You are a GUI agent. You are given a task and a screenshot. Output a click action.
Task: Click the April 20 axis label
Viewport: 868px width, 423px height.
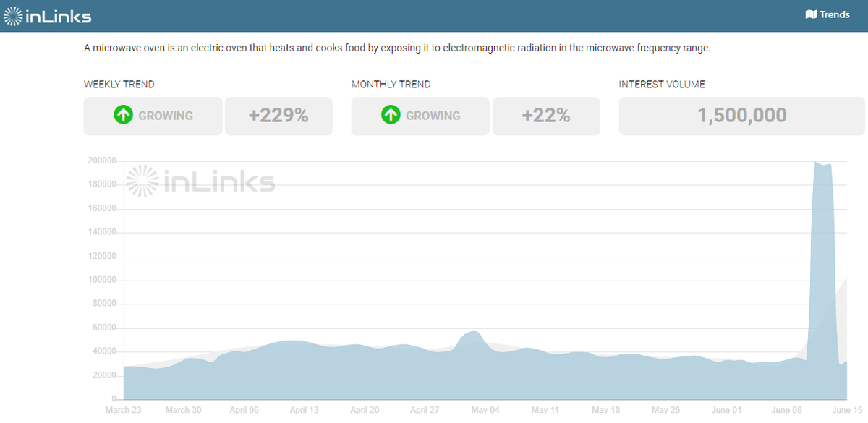[x=364, y=410]
